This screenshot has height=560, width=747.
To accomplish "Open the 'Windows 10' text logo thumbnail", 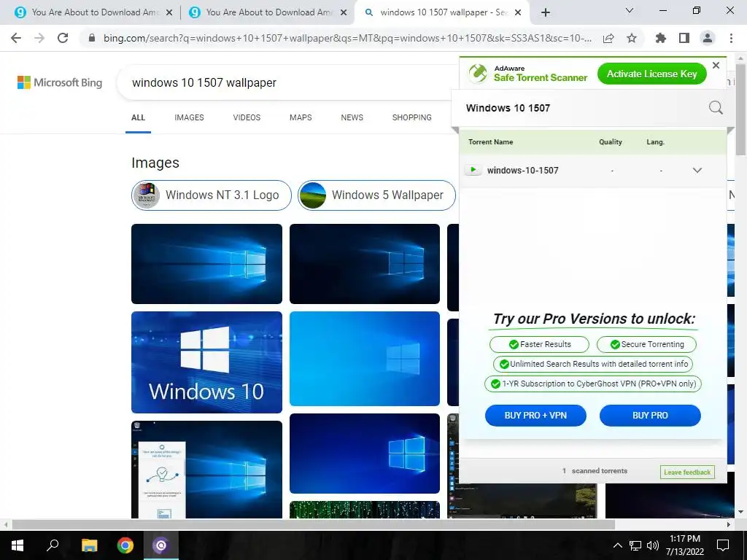I will tap(206, 362).
